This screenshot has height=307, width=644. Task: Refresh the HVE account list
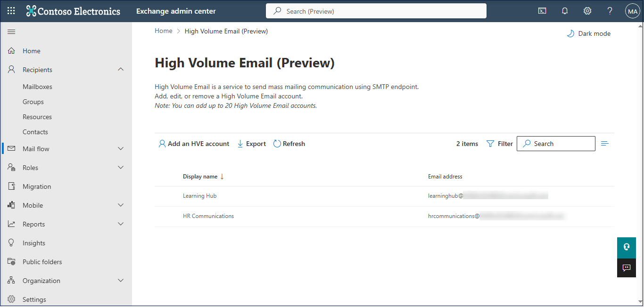coord(289,144)
